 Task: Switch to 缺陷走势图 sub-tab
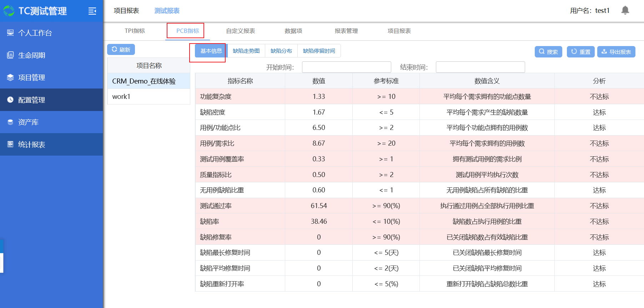246,51
